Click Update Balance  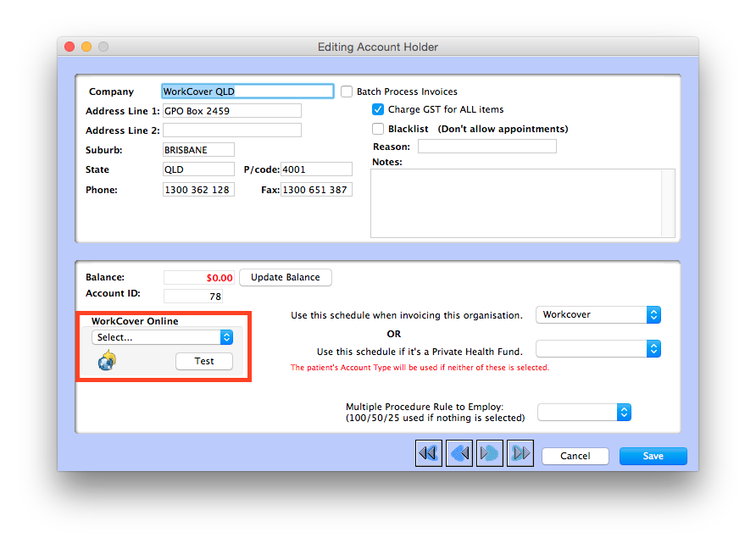(x=284, y=277)
